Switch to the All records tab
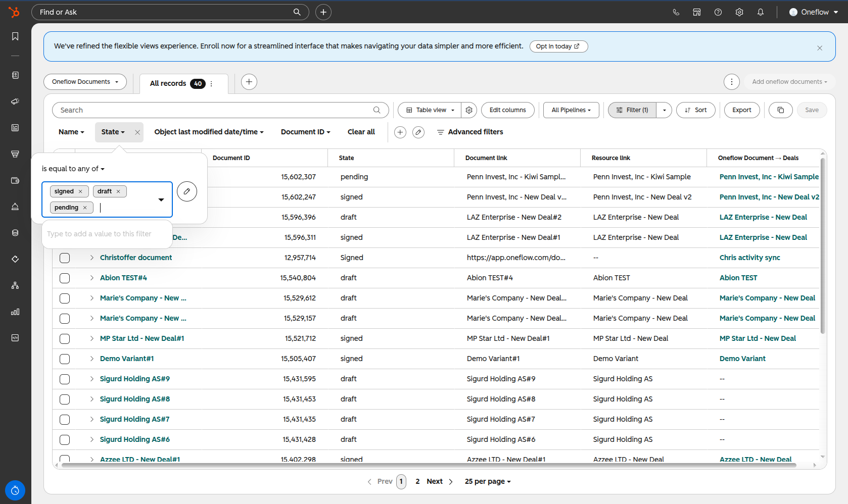The height and width of the screenshot is (504, 848). click(168, 84)
